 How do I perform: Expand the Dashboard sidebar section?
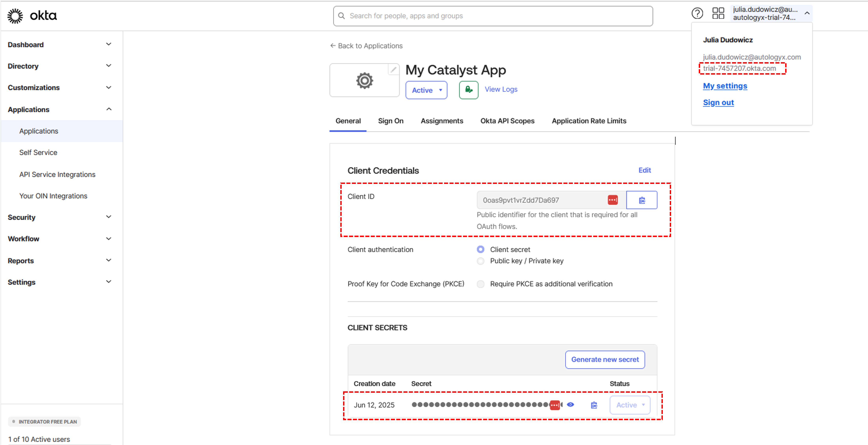[108, 45]
